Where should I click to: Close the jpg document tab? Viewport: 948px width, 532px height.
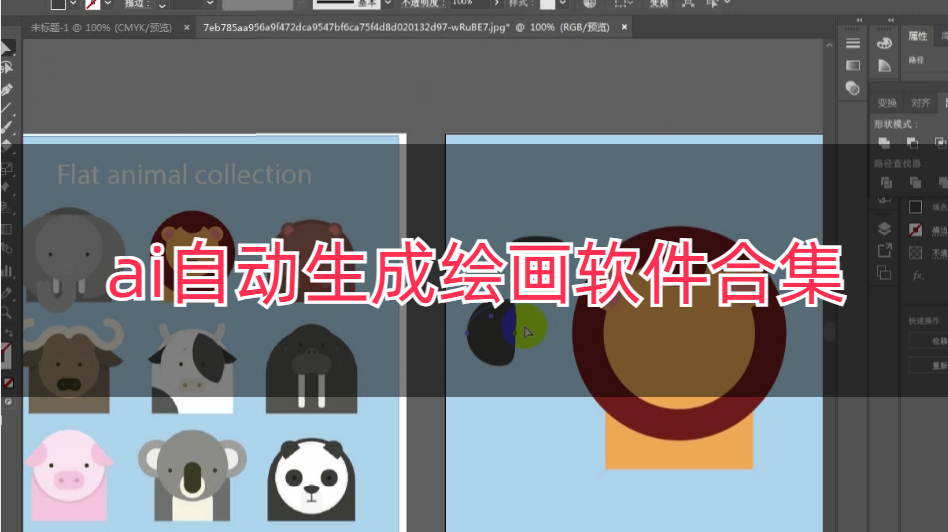pos(624,27)
